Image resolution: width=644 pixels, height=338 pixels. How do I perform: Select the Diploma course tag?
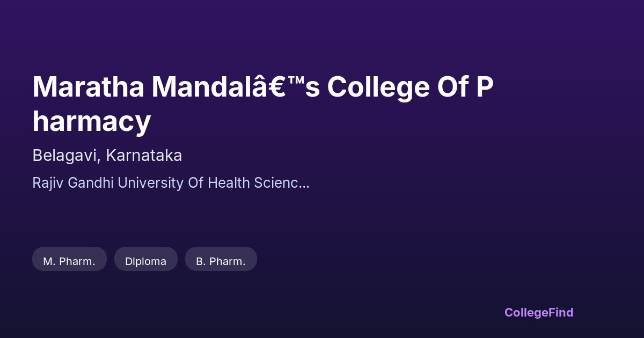click(x=145, y=261)
